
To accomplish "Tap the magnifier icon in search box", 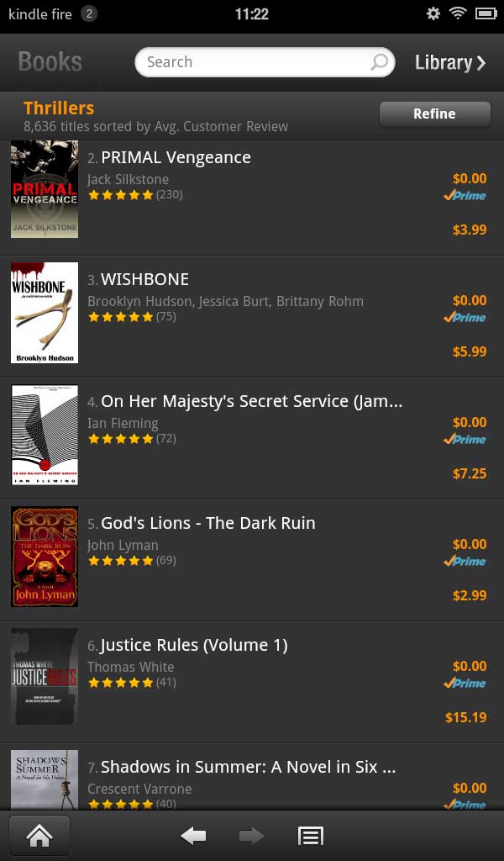I will click(379, 62).
